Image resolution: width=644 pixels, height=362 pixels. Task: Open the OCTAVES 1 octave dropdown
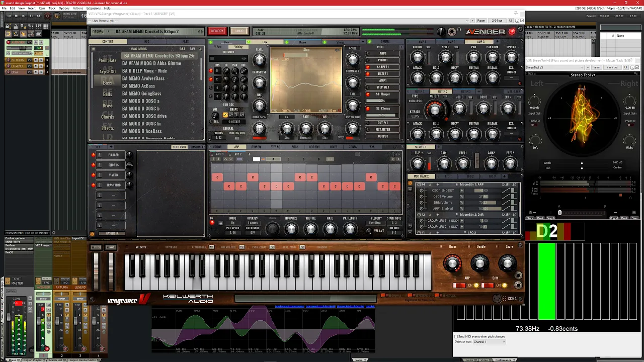click(x=253, y=223)
